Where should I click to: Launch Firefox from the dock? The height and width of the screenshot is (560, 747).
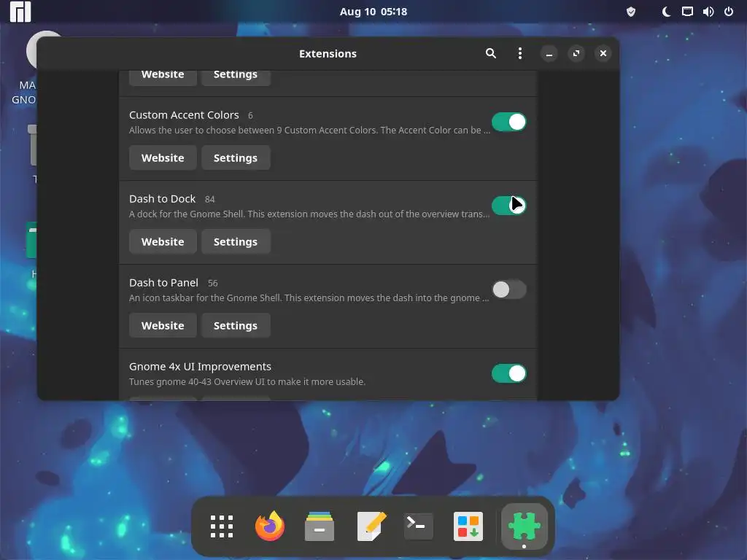click(270, 526)
